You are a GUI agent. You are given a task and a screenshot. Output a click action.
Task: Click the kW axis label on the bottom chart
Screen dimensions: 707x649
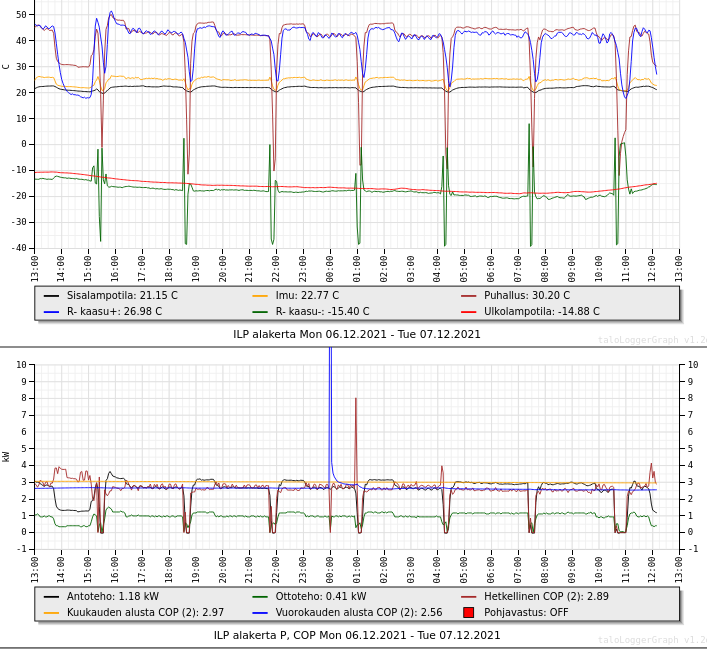6,456
